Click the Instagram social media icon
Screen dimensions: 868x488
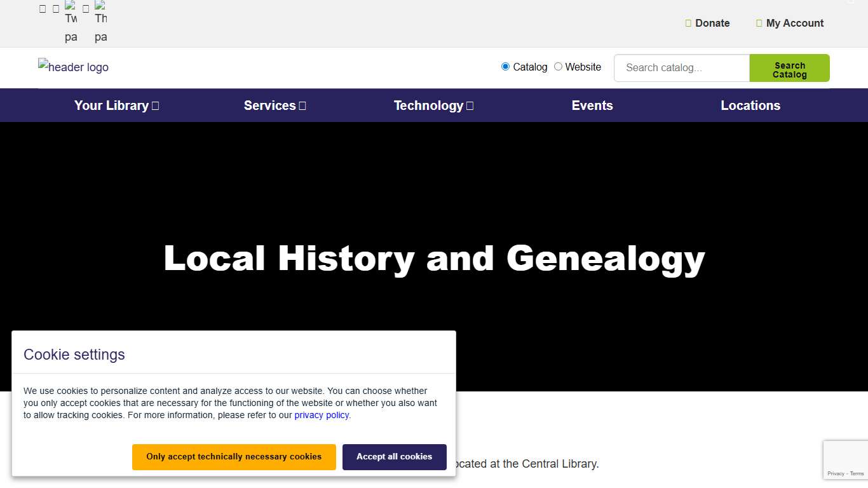[x=56, y=8]
